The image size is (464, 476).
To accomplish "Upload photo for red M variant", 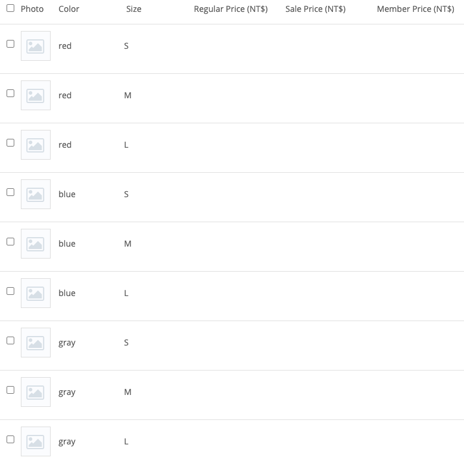I will pyautogui.click(x=36, y=95).
